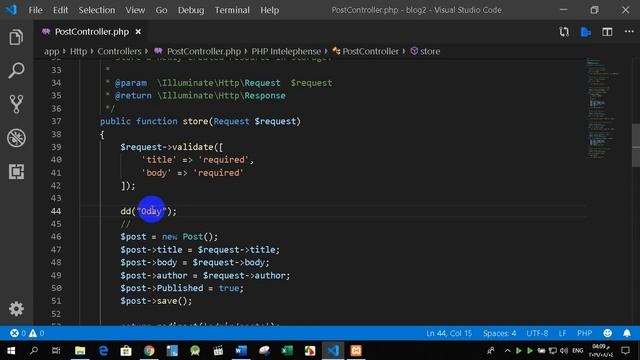Viewport: 640px width, 360px height.
Task: Open the Selection menu
Action: (97, 10)
